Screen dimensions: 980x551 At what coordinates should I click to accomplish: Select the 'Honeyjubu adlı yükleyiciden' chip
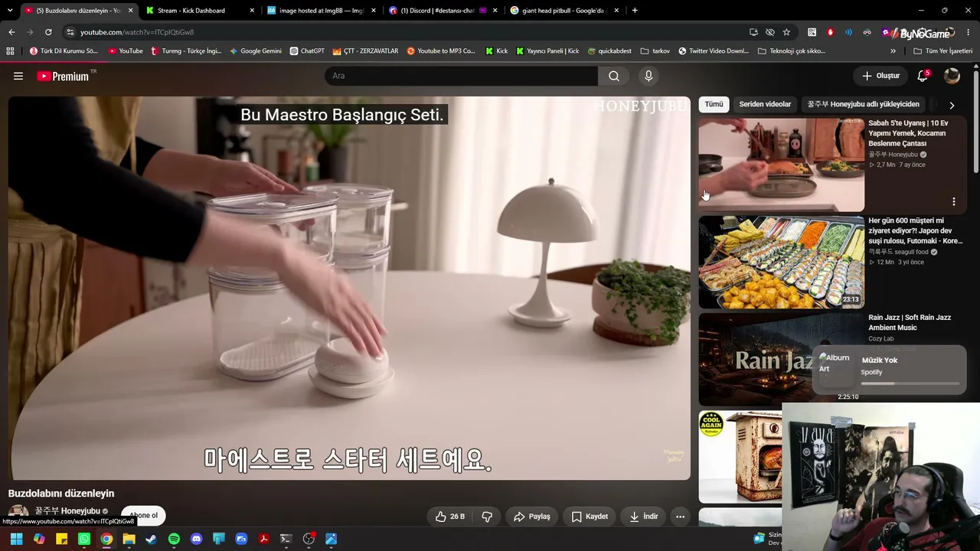864,104
